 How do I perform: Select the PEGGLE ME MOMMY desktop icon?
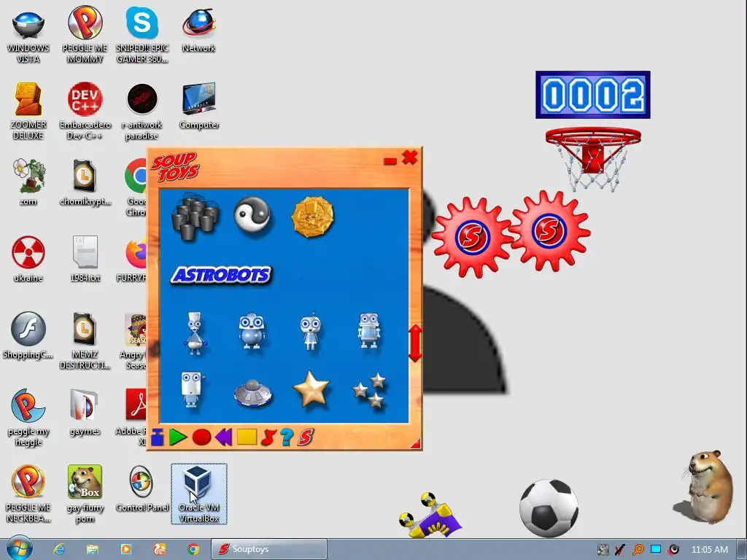(x=85, y=35)
